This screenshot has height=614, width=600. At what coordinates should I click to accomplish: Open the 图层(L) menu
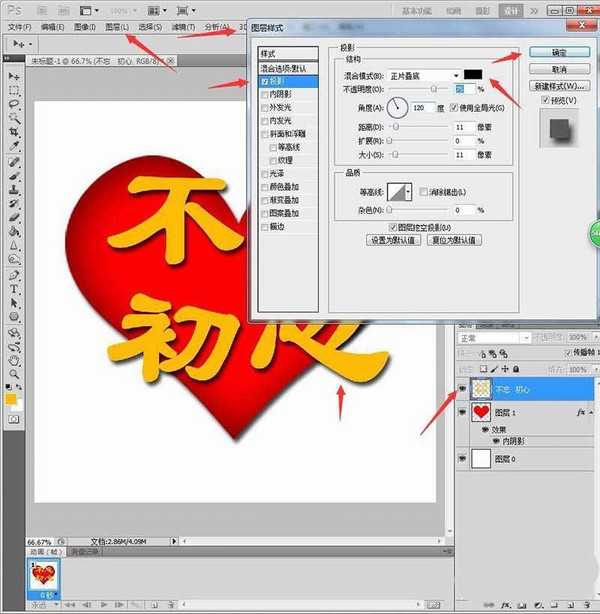point(117,26)
